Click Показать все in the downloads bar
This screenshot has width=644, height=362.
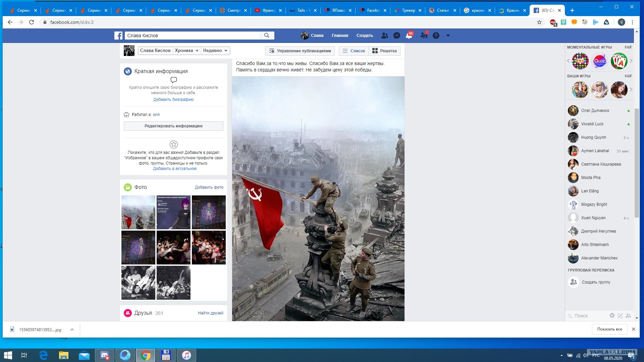click(609, 329)
